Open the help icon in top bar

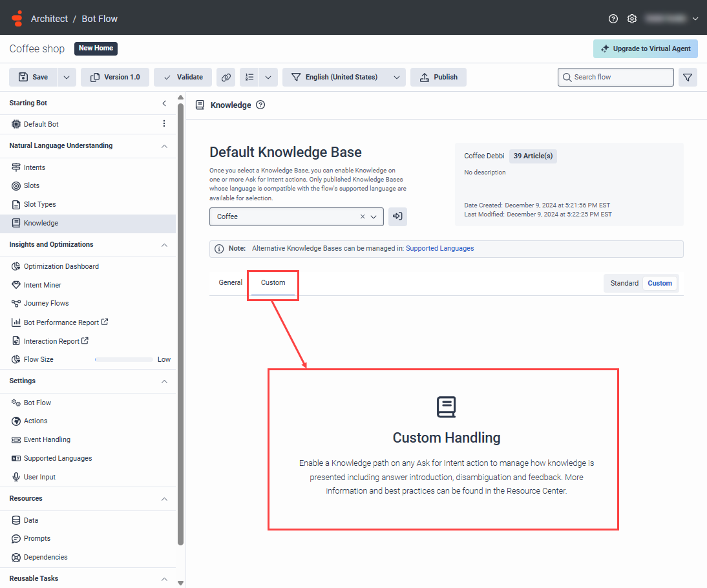[x=613, y=19]
